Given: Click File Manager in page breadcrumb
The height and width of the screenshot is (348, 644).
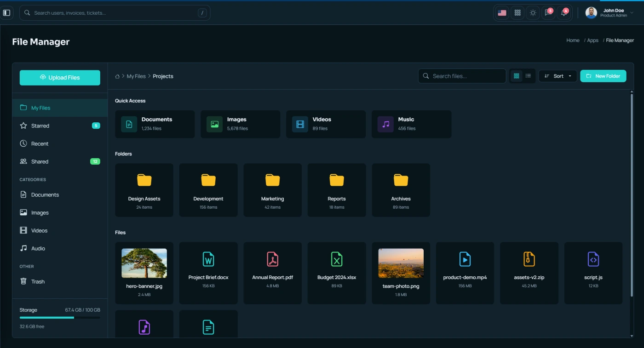Looking at the screenshot, I should [x=620, y=40].
